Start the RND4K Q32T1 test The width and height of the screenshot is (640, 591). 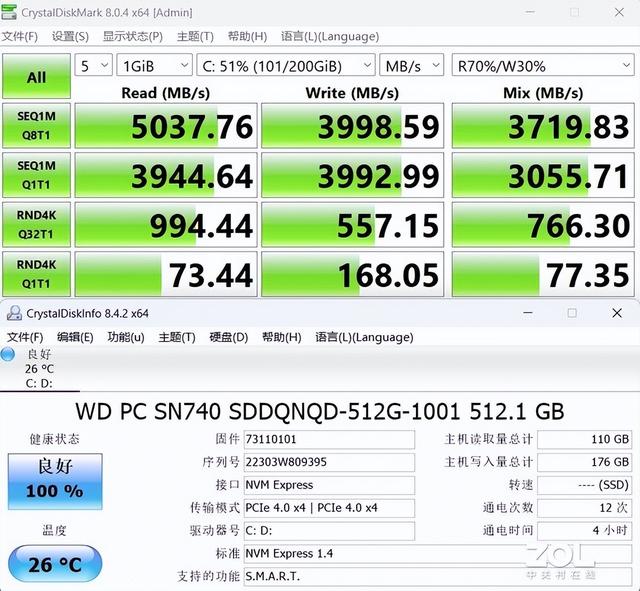click(x=36, y=224)
